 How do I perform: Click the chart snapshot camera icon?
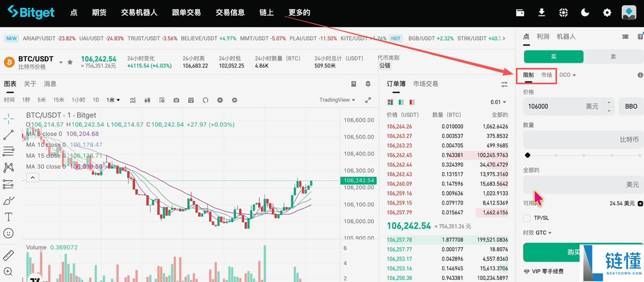tap(177, 100)
